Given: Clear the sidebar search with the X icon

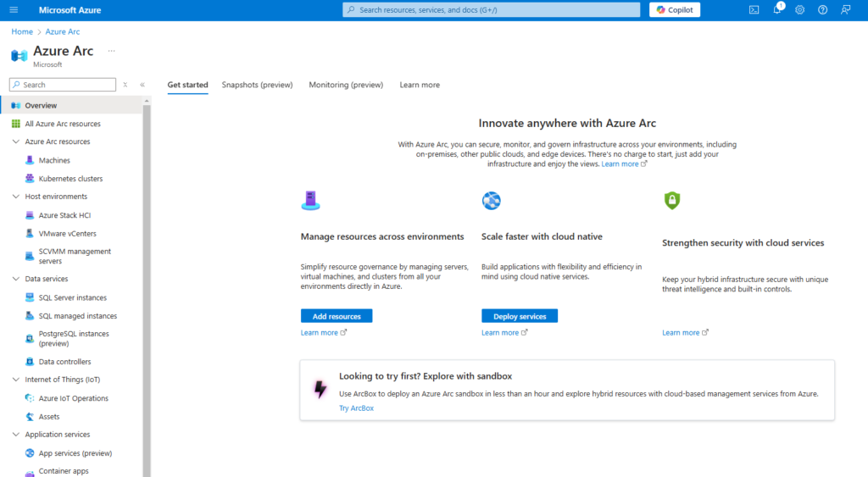Looking at the screenshot, I should (125, 85).
